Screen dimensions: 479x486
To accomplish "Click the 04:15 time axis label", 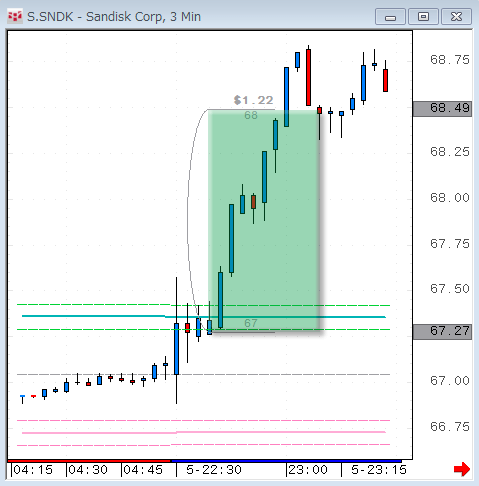I will 33,470.
